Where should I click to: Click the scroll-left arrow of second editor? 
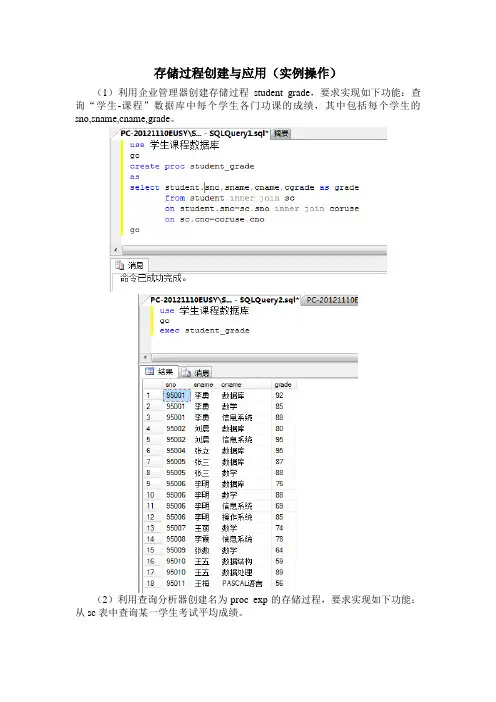pyautogui.click(x=145, y=357)
